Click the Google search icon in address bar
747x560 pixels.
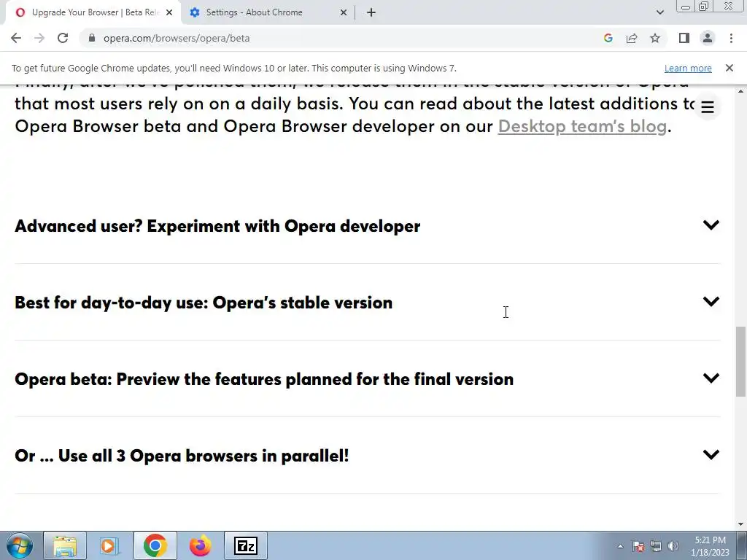pyautogui.click(x=608, y=38)
